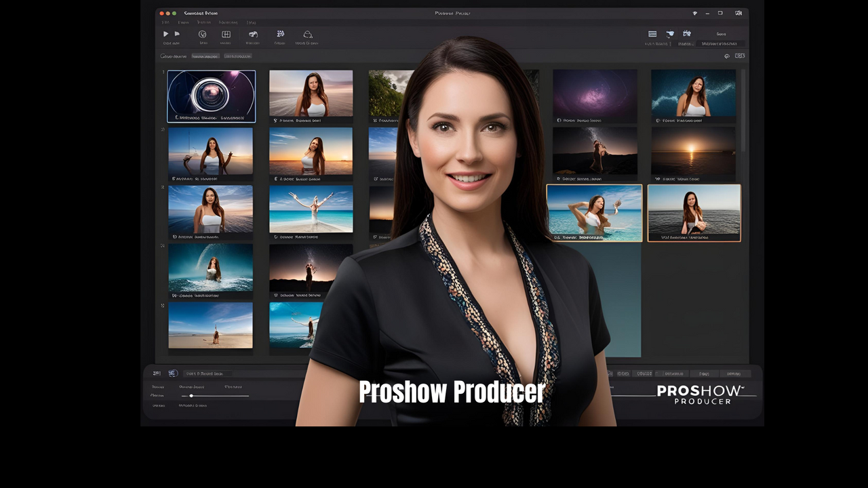Click the circular clock icon in toolbar
This screenshot has width=868, height=488.
click(202, 35)
